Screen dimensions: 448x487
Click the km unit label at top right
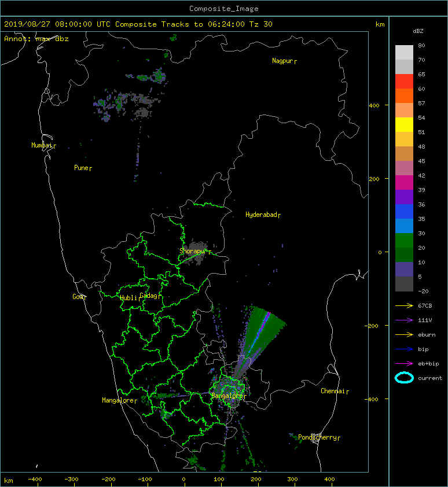point(380,24)
